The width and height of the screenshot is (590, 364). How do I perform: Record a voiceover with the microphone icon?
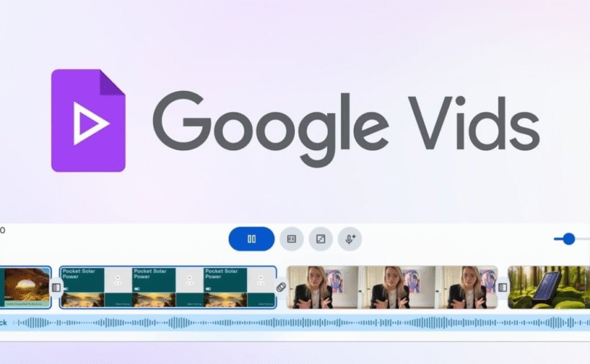(x=350, y=239)
